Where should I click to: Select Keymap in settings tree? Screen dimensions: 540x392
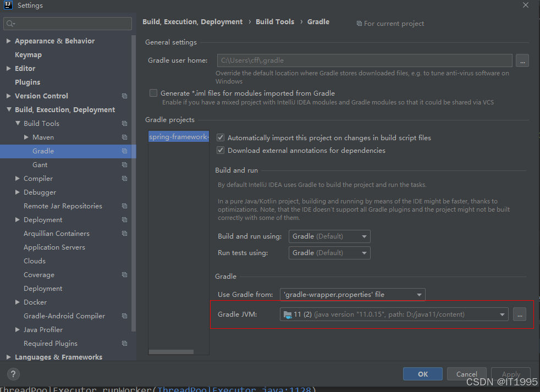[x=28, y=55]
